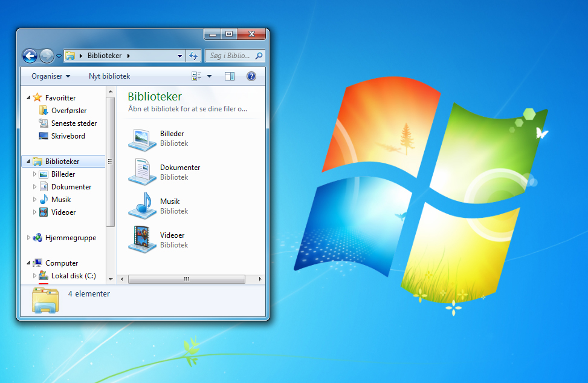Maximize the Biblioteker window

(x=229, y=34)
